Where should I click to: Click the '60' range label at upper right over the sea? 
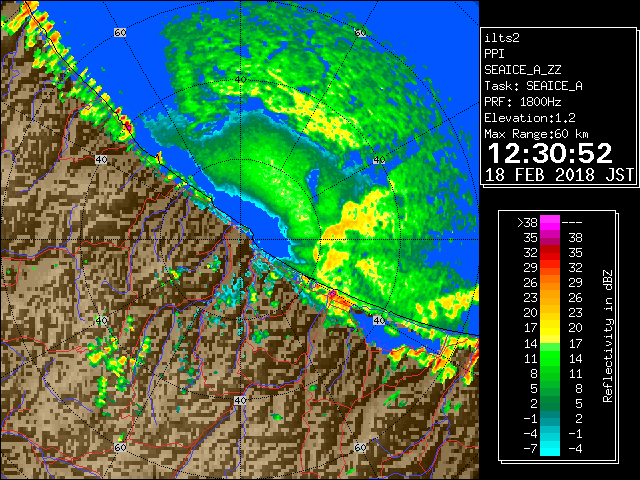coord(360,32)
